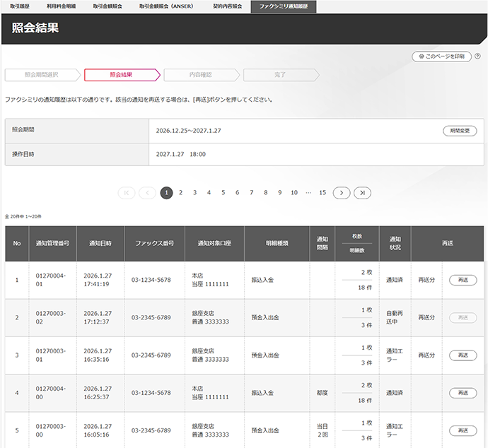Open the 契約内容照会 tab
Screen dimensions: 488x448
click(x=227, y=6)
